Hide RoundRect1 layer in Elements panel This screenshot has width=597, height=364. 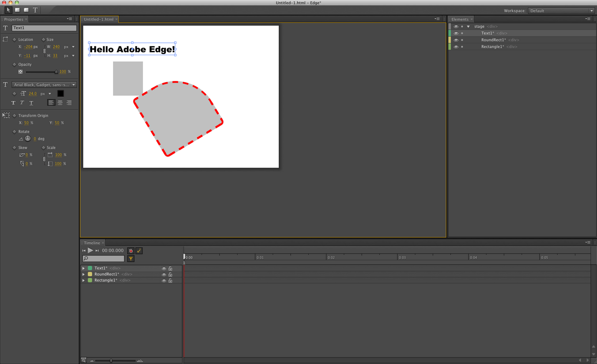456,40
